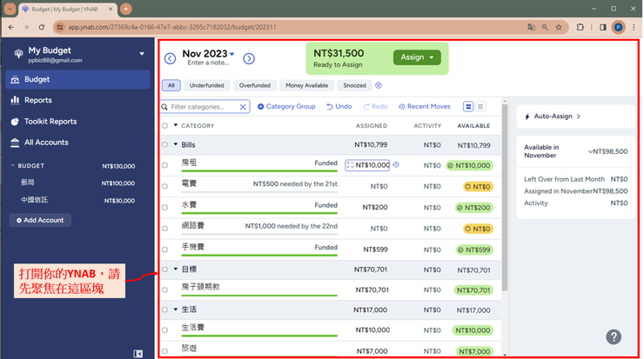Switch to expanded row view icon
Viewport: 644px width, 359px height.
tap(468, 107)
